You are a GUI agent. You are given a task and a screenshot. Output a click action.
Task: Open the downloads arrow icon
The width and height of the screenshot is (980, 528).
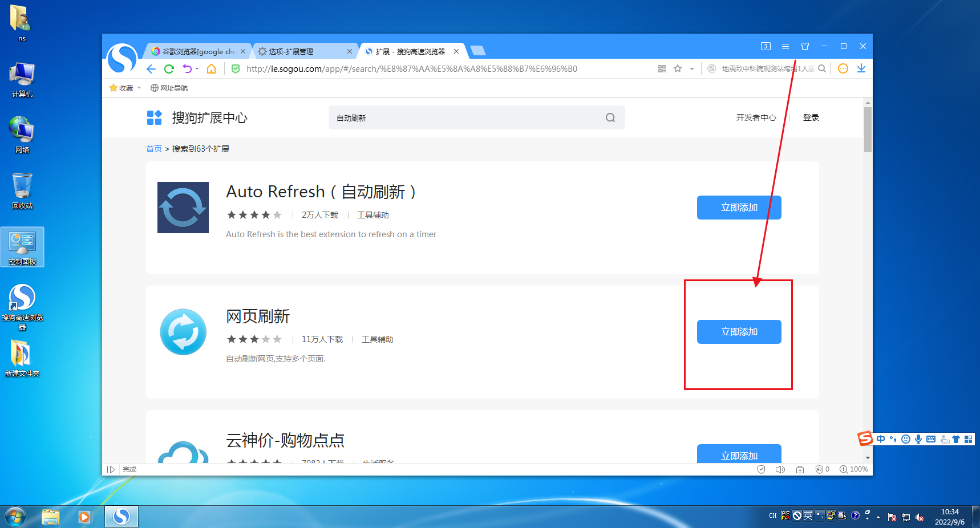click(x=861, y=69)
